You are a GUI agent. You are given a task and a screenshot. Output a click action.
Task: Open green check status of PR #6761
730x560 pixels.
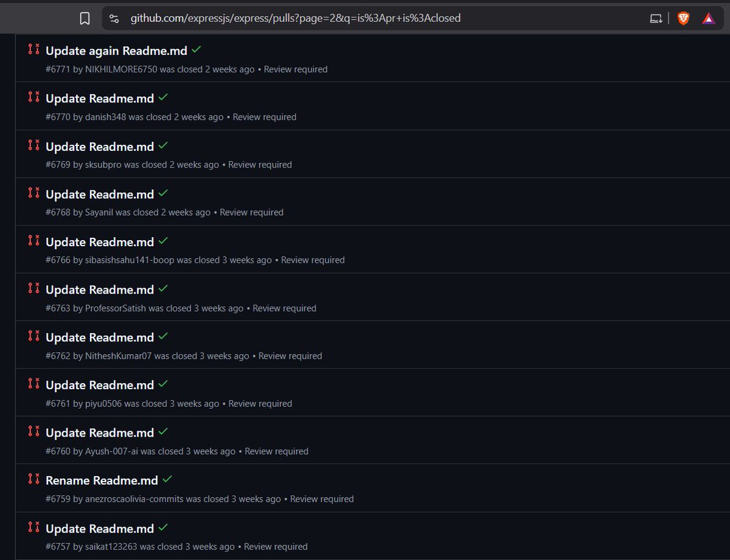click(x=163, y=384)
